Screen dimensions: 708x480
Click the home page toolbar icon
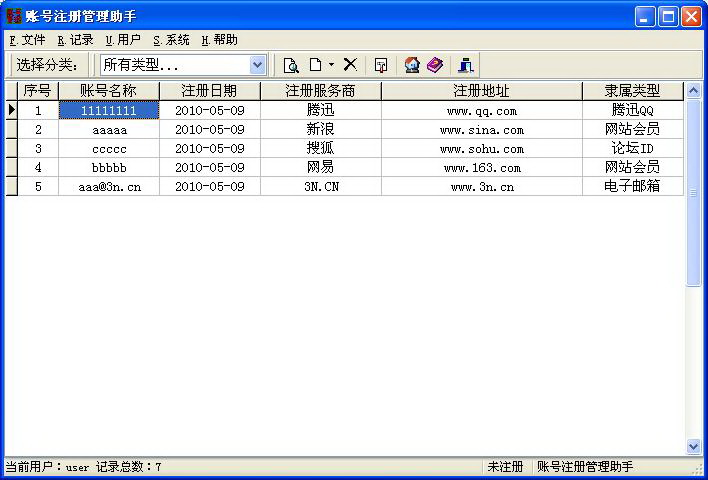tap(412, 65)
